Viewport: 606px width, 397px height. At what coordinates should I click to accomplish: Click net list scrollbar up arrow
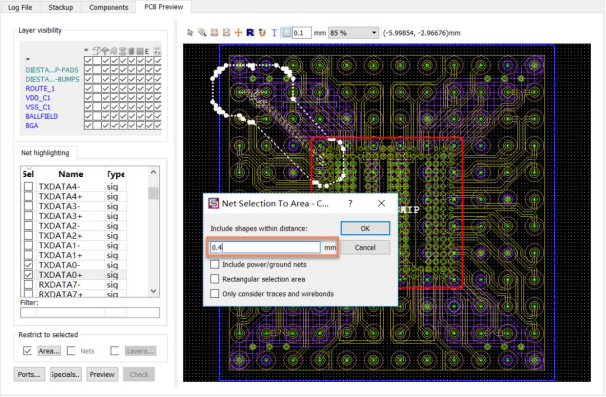point(153,172)
